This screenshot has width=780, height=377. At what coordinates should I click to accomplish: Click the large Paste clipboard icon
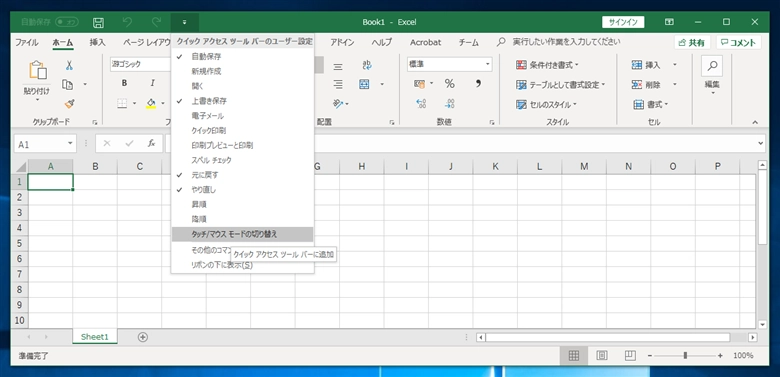click(x=37, y=71)
